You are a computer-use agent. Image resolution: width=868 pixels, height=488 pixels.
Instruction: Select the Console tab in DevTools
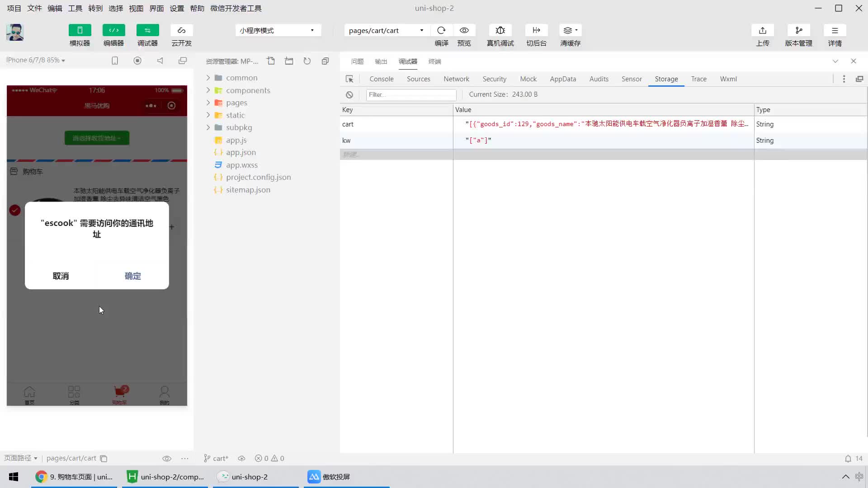[x=382, y=79]
